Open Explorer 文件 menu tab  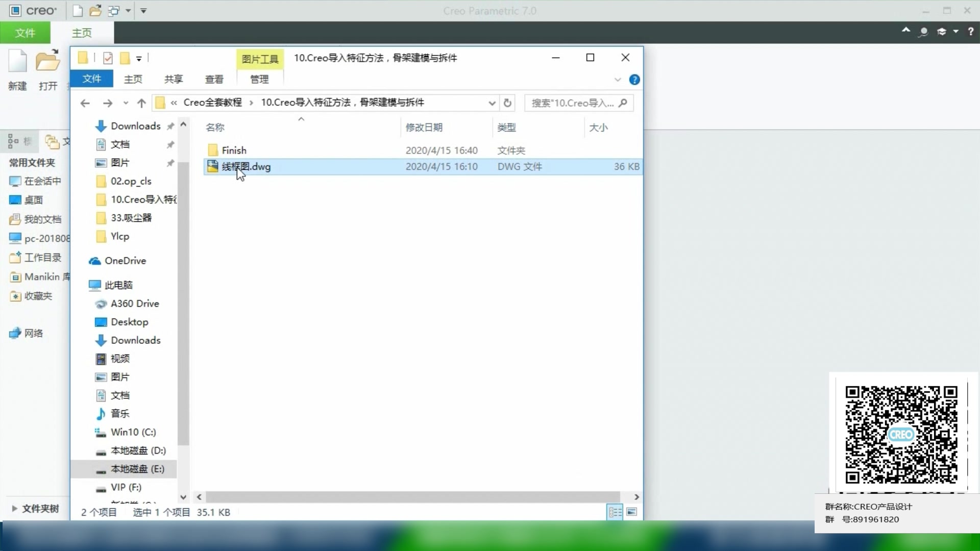tap(92, 79)
